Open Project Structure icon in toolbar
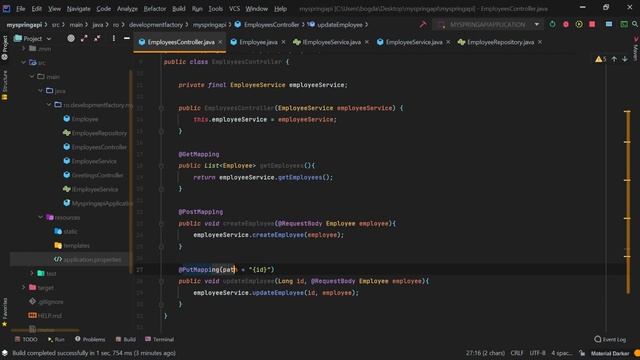 click(609, 24)
